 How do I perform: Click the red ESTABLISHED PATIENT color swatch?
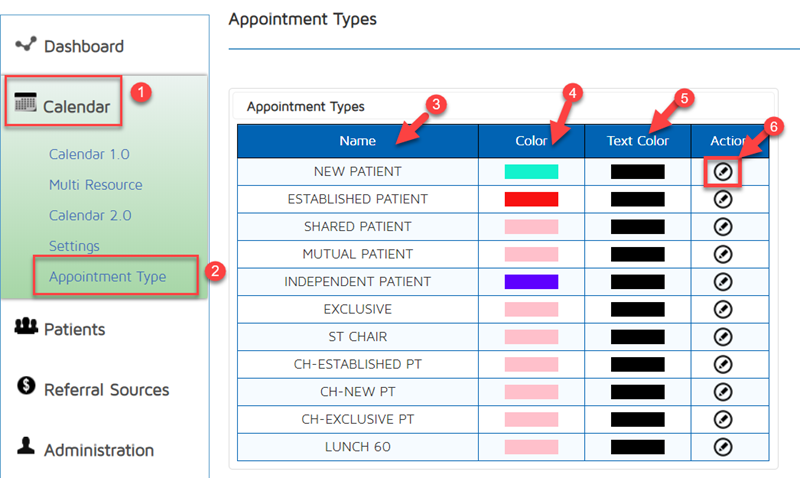531,199
